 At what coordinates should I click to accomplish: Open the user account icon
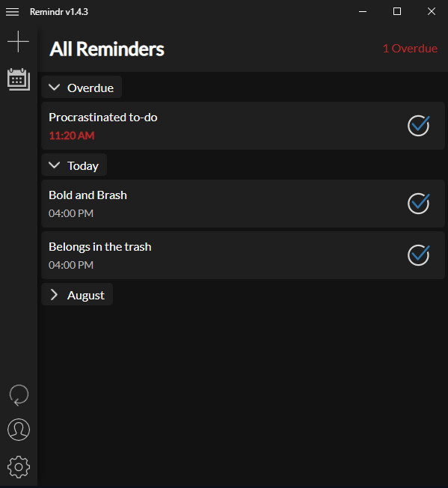[19, 430]
